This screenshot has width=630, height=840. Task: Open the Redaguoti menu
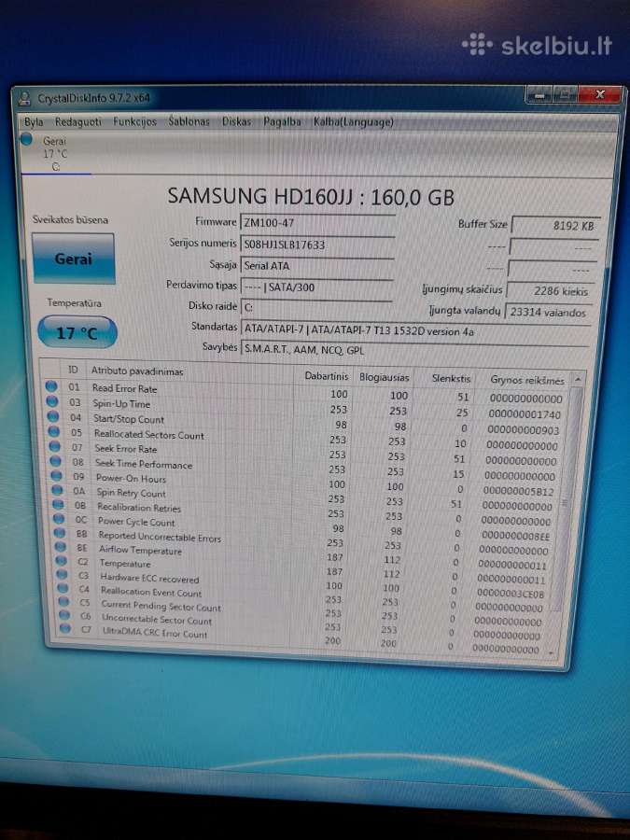(x=78, y=122)
